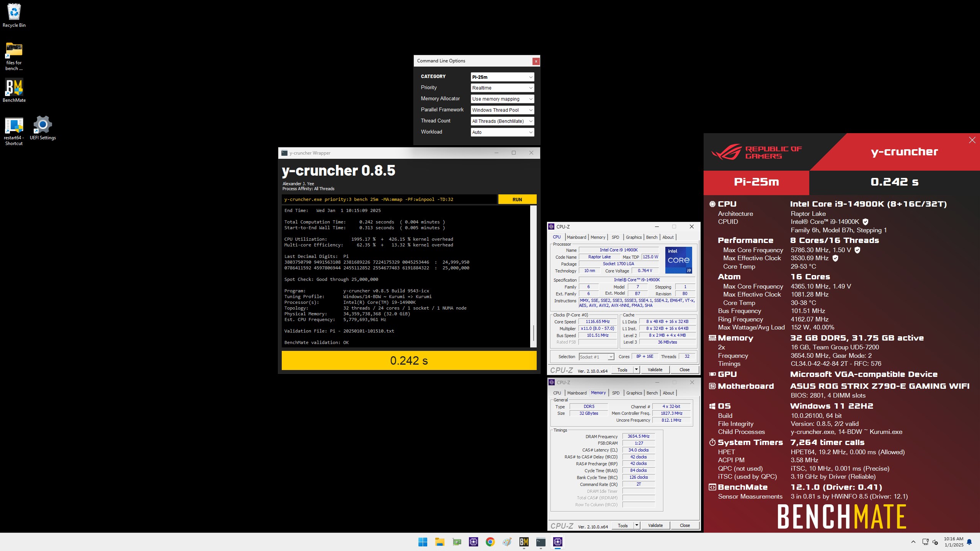Click the '7,264 timer calls' heading
This screenshot has height=551, width=980.
tap(827, 442)
